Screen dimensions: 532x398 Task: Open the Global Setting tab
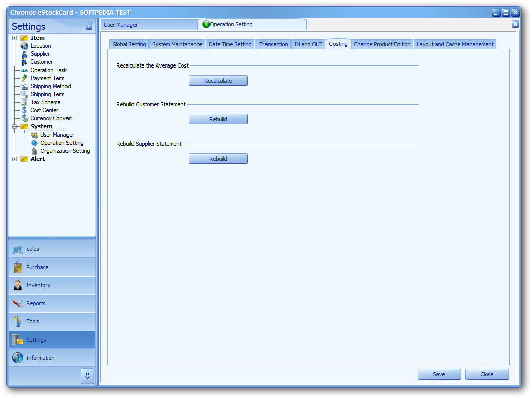pyautogui.click(x=129, y=44)
